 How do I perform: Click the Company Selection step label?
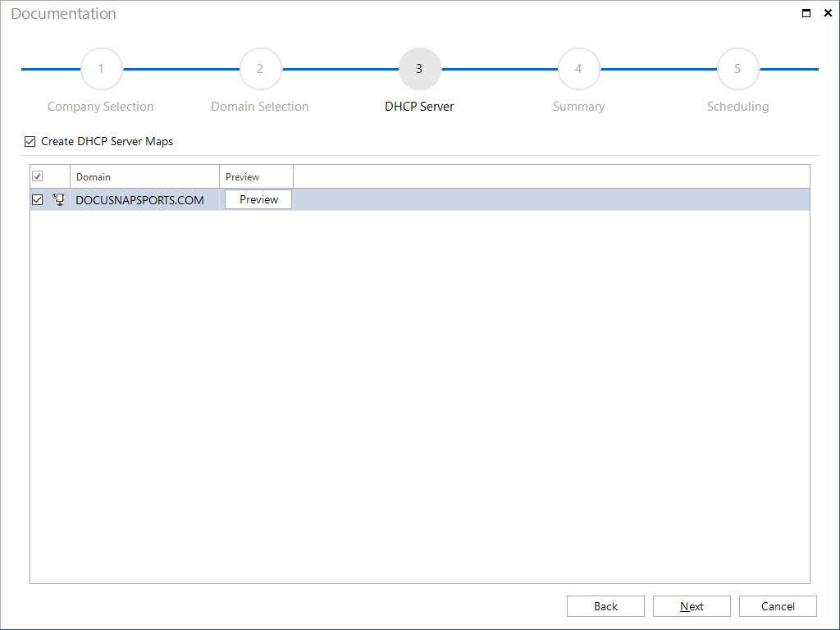101,107
